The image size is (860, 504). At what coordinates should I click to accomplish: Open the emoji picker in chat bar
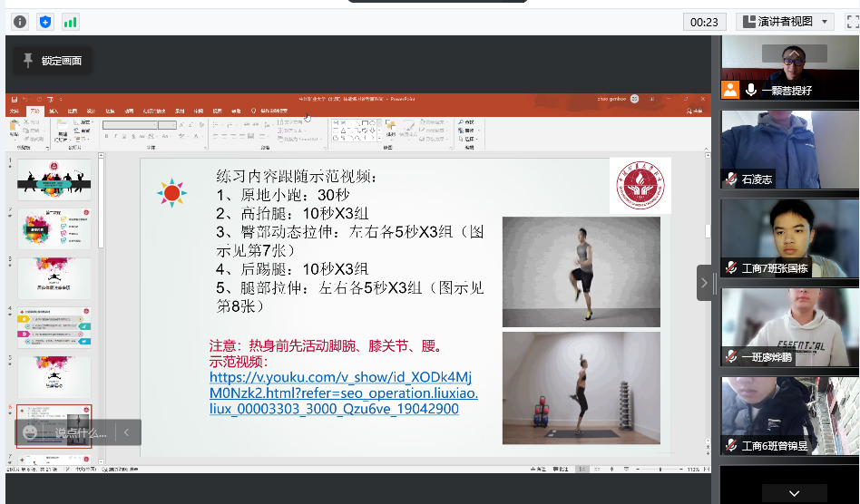click(x=31, y=432)
